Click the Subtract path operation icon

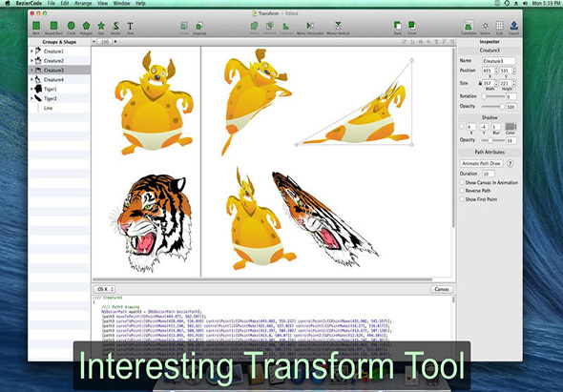286,26
